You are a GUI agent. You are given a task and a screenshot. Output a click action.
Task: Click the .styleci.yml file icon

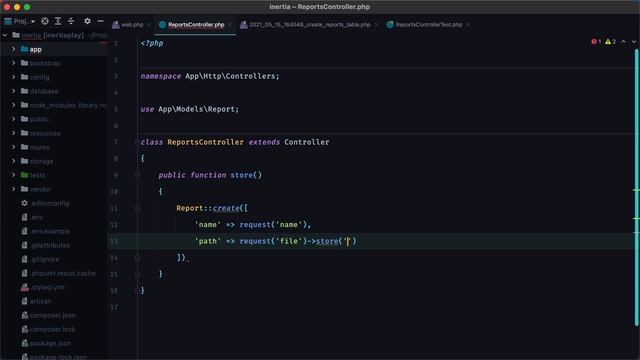coord(24,287)
